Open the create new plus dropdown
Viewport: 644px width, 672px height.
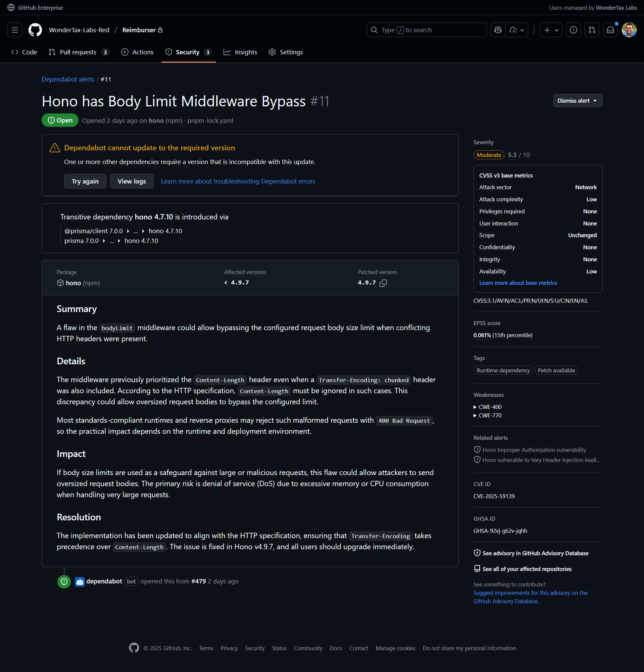(551, 30)
